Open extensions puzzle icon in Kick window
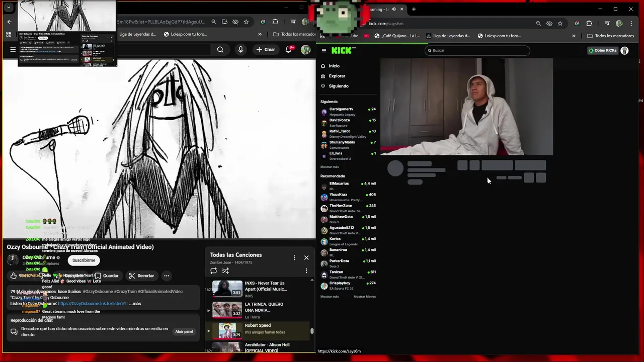644x362 pixels. (589, 23)
